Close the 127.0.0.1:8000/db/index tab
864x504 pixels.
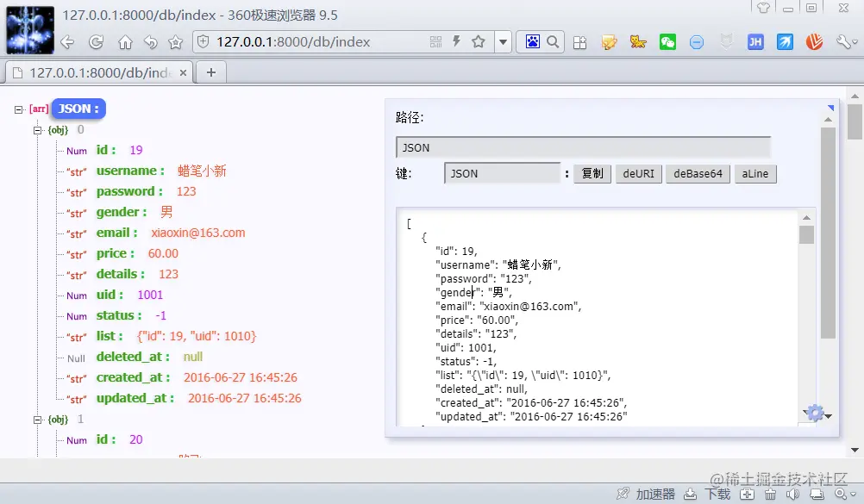pos(183,72)
